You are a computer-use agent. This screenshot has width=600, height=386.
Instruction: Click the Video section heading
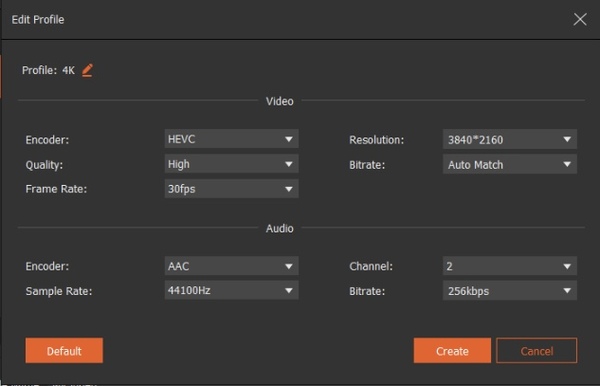[x=280, y=101]
